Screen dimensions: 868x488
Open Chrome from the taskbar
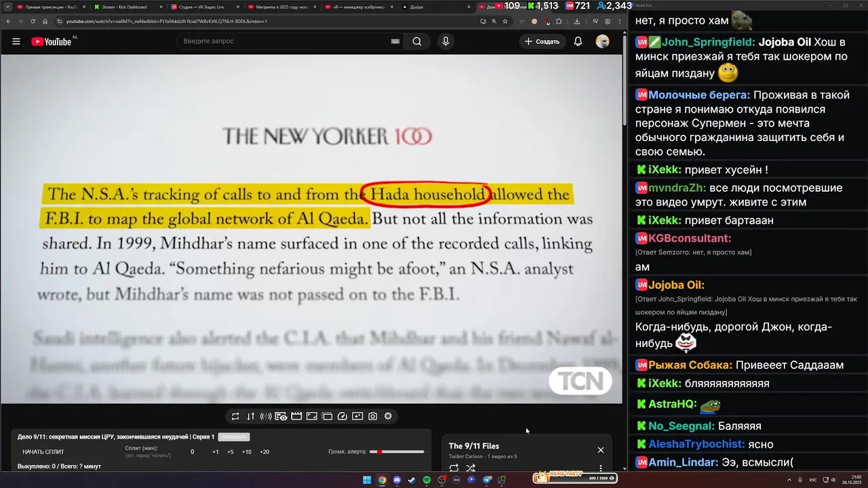(x=382, y=480)
